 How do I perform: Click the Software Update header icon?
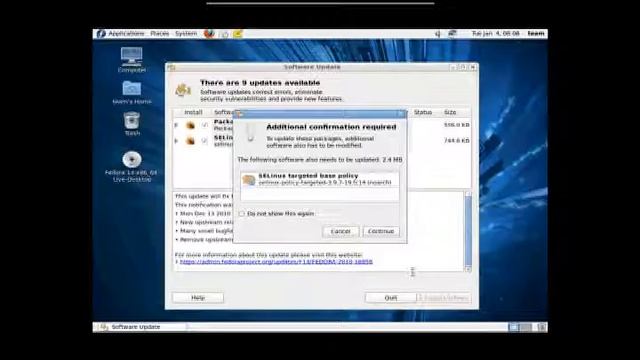point(183,90)
